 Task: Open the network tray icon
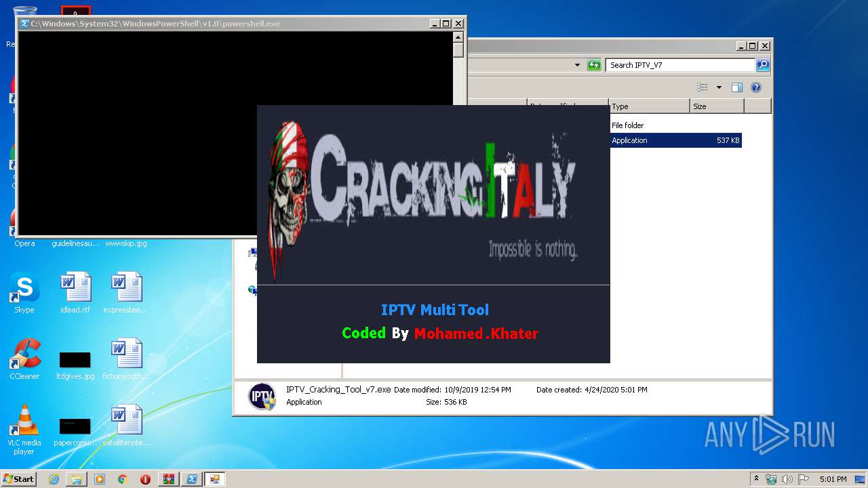point(771,479)
